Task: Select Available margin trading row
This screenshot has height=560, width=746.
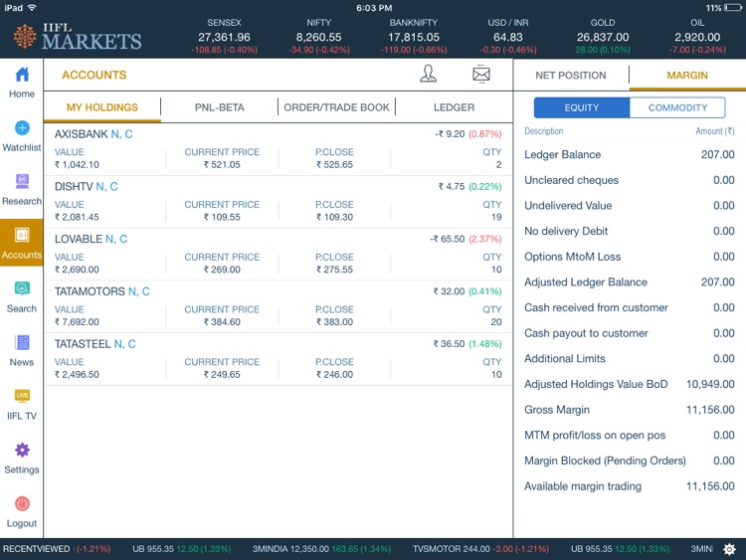Action: 630,486
